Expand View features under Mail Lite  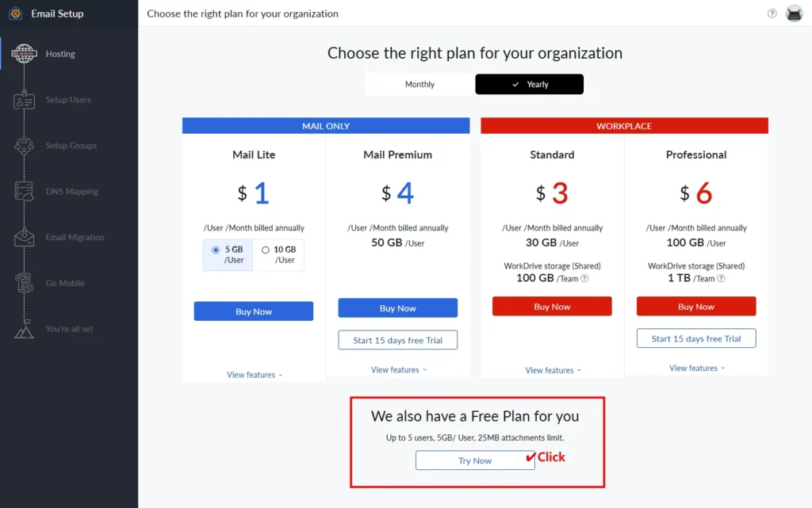tap(254, 375)
